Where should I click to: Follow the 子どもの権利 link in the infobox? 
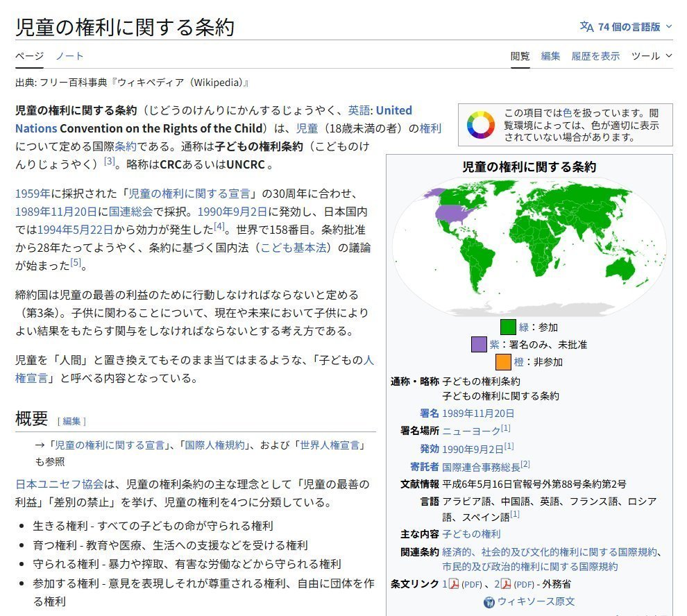471,534
